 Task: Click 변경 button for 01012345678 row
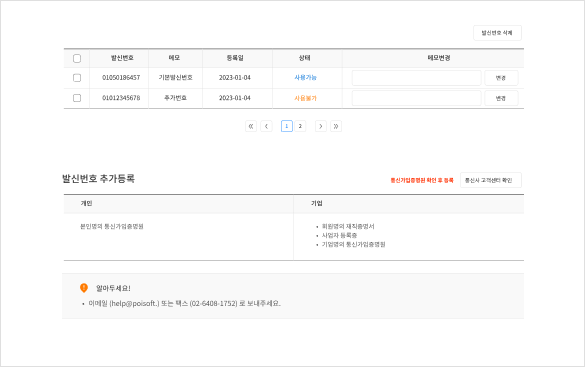click(501, 98)
